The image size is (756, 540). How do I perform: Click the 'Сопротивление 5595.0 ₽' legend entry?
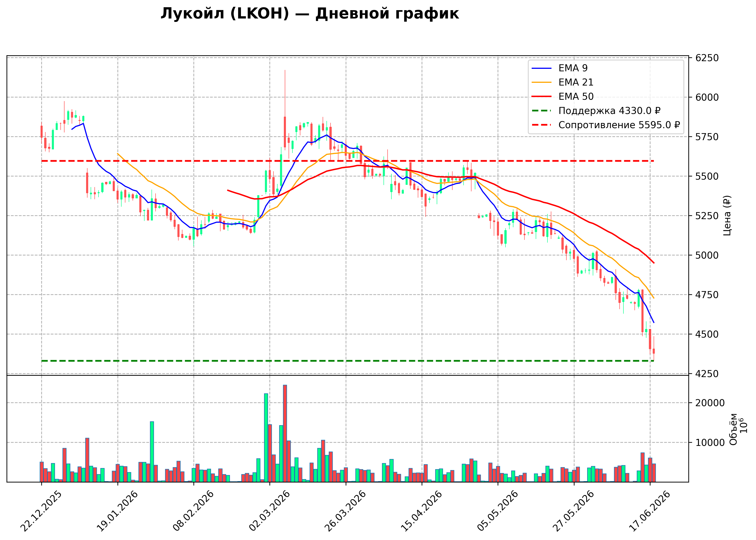[619, 125]
